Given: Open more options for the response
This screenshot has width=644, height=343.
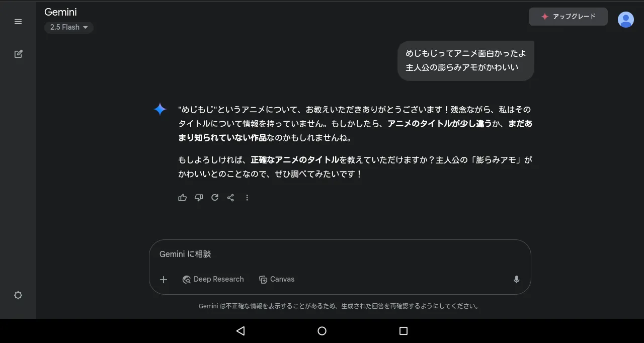Looking at the screenshot, I should [247, 198].
